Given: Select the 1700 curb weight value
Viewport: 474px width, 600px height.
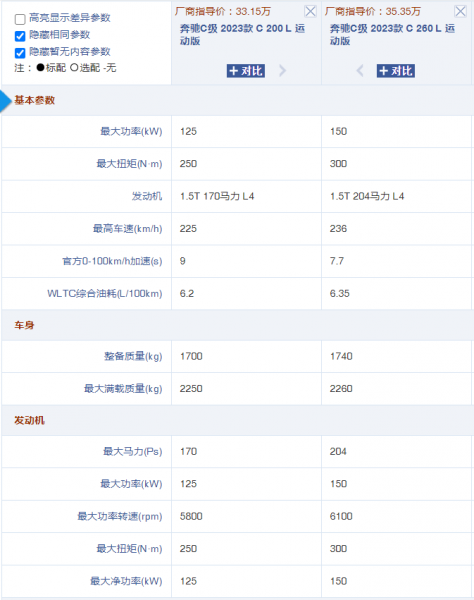Looking at the screenshot, I should [191, 356].
